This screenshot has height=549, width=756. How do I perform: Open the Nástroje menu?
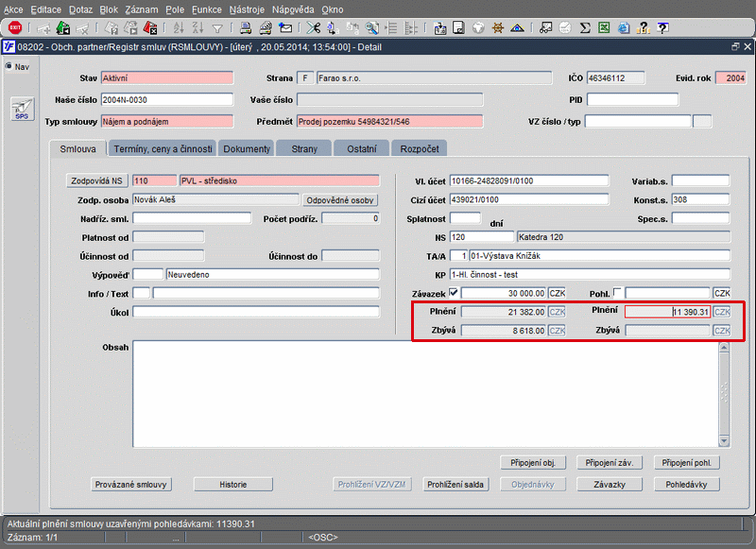pos(248,9)
